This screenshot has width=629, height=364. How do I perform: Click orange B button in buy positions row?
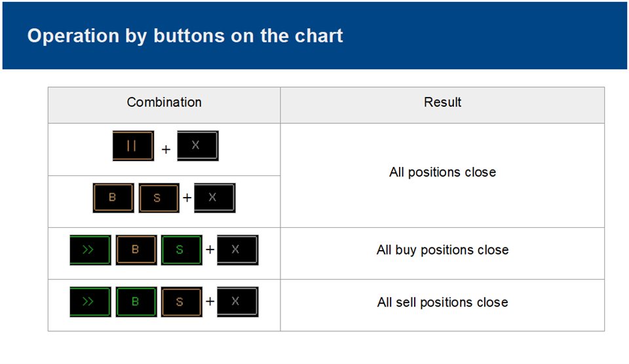pyautogui.click(x=136, y=250)
